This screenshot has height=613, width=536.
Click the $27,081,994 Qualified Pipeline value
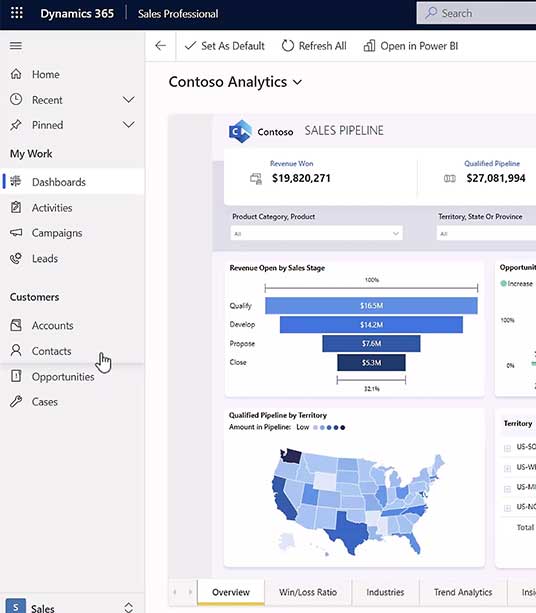coord(496,178)
